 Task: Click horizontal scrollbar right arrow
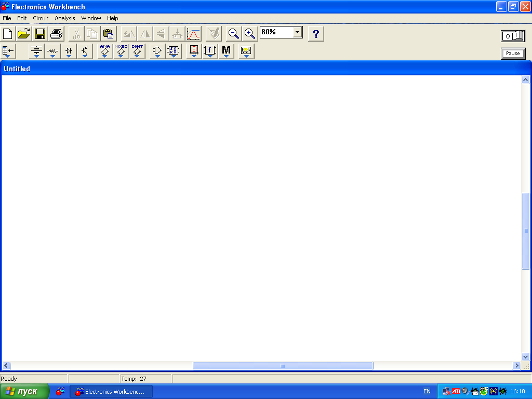click(516, 365)
